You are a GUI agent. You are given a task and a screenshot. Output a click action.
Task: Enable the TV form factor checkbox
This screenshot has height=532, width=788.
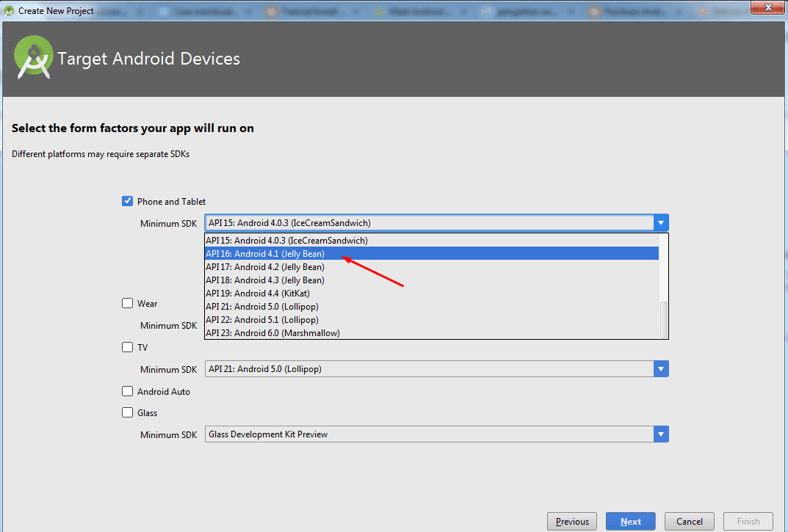click(x=128, y=347)
